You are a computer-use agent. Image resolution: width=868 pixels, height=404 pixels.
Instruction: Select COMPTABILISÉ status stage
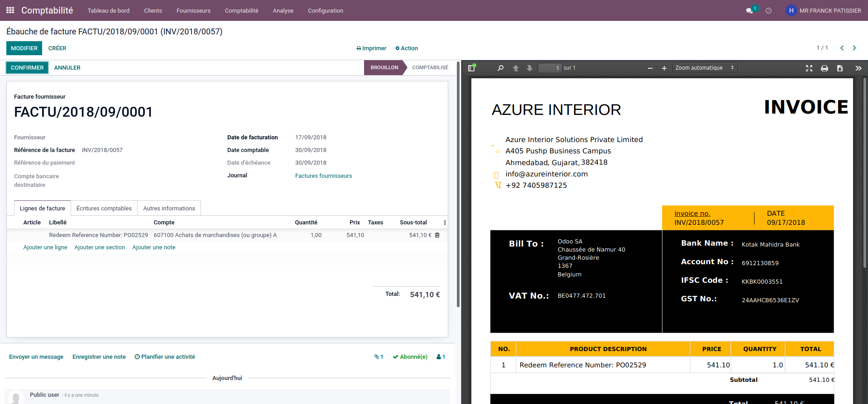click(x=430, y=68)
